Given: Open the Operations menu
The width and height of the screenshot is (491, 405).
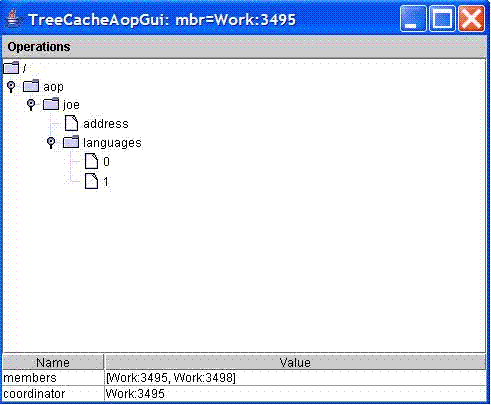Looking at the screenshot, I should (x=39, y=47).
